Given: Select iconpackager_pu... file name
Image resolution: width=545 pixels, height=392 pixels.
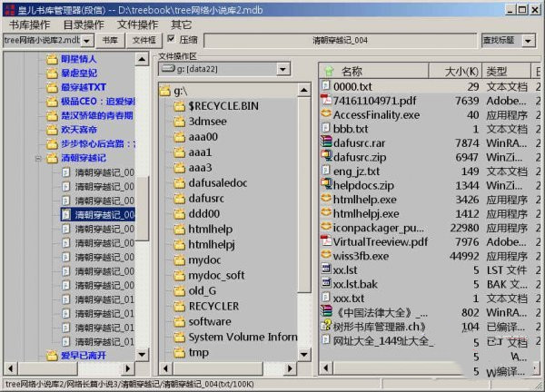Looking at the screenshot, I should point(378,228).
